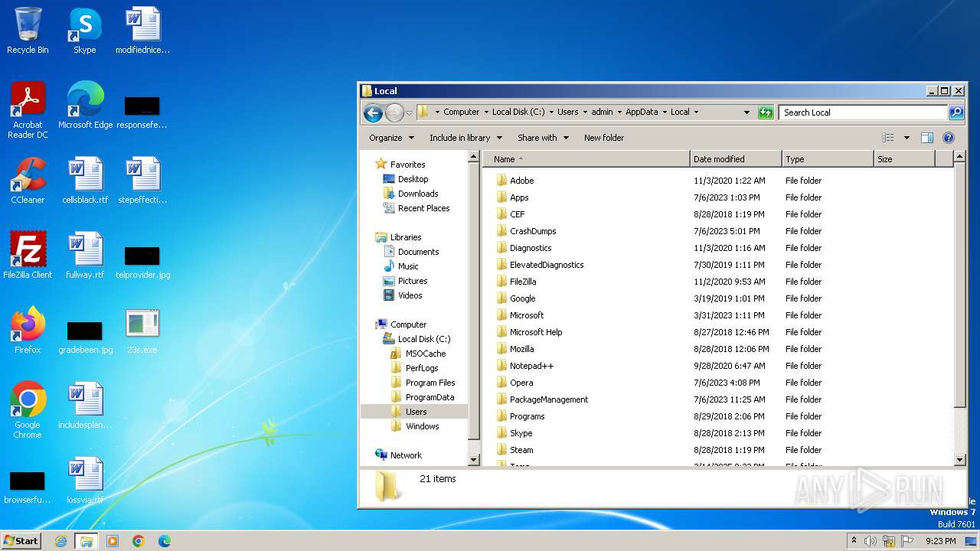Screen dimensions: 980x551
Task: Select fullway.rtf document on desktop
Action: (x=84, y=256)
